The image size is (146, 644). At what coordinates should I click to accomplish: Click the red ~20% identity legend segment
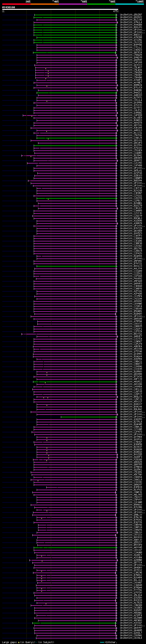16,4
